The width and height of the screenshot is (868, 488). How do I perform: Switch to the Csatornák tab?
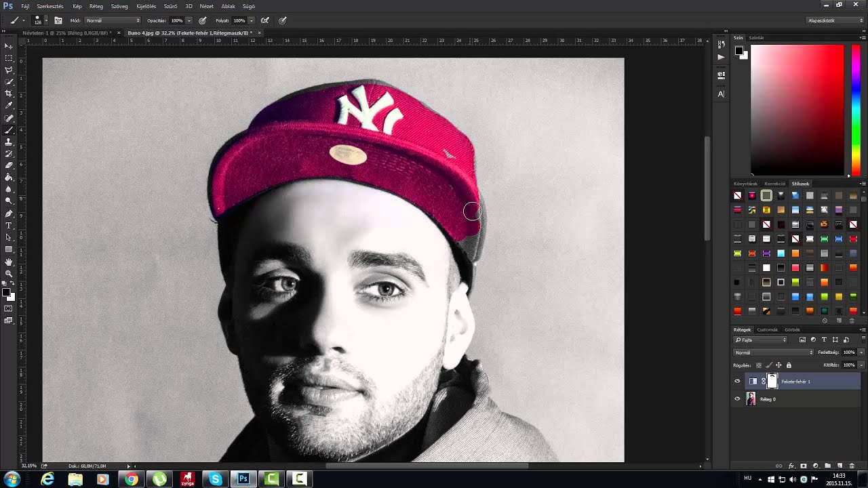tap(768, 329)
